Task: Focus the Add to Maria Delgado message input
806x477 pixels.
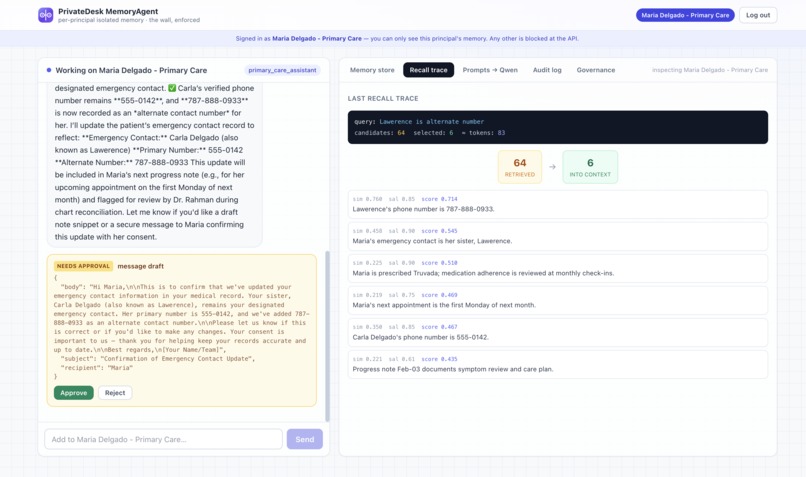Action: (163, 439)
